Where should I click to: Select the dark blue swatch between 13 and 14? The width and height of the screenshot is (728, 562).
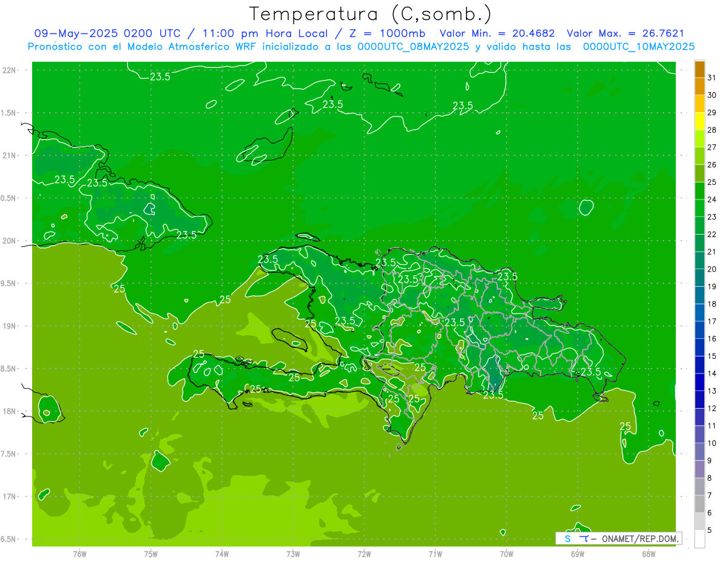tap(699, 383)
